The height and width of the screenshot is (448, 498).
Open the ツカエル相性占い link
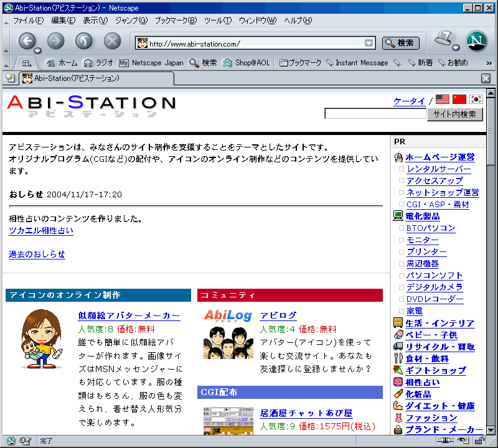tap(41, 230)
